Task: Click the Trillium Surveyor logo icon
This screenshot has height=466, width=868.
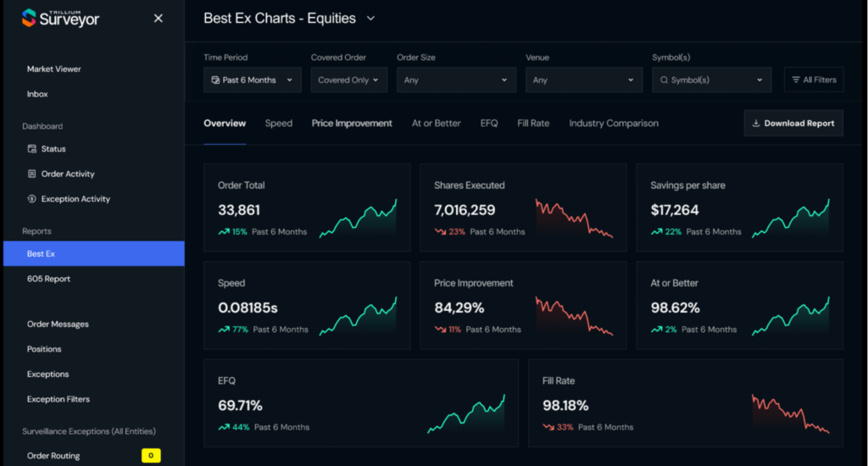Action: point(29,18)
